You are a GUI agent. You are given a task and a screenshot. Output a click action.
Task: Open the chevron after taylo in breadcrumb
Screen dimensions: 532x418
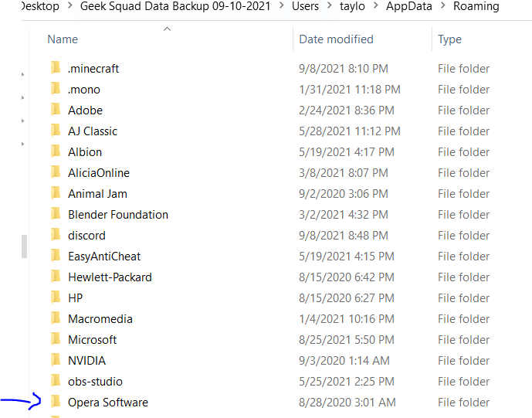click(375, 5)
